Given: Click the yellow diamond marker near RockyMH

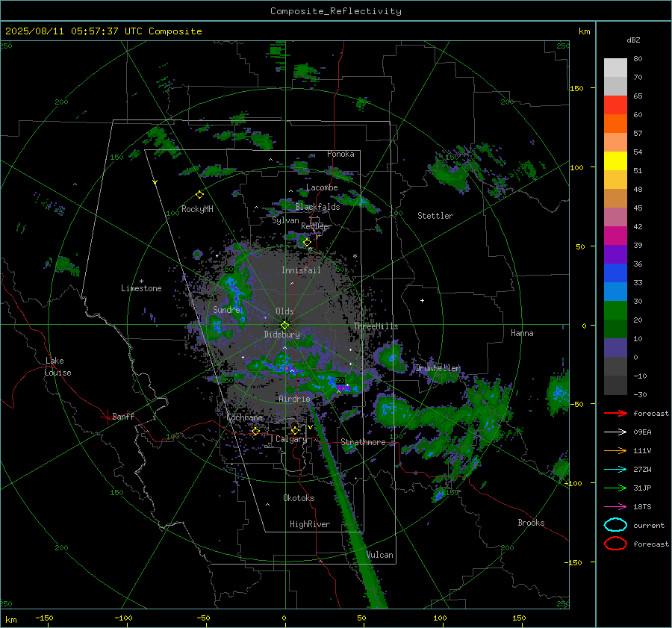Looking at the screenshot, I should [199, 195].
